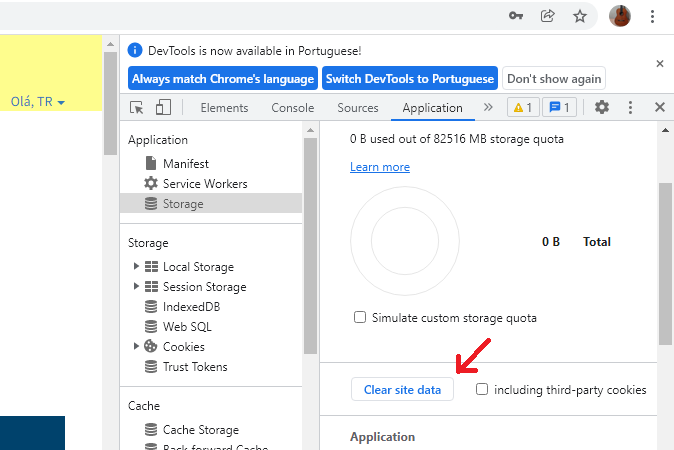Select Storage under Application section
This screenshot has width=674, height=450.
(x=211, y=203)
